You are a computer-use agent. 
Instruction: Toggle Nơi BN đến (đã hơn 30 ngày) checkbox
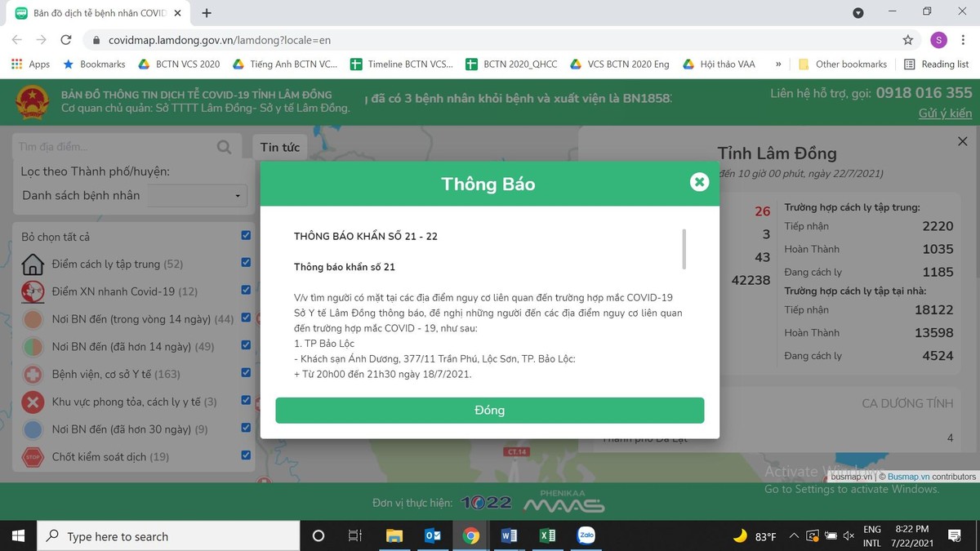point(246,428)
